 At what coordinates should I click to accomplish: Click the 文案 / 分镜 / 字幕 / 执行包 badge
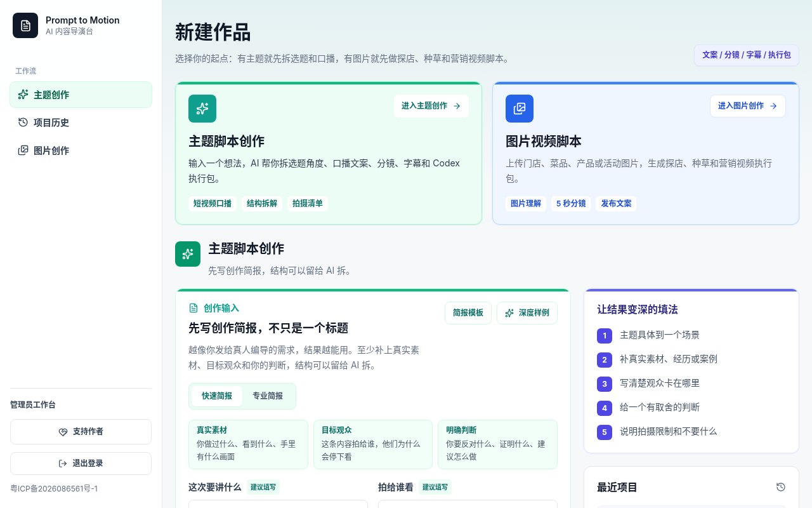[747, 55]
